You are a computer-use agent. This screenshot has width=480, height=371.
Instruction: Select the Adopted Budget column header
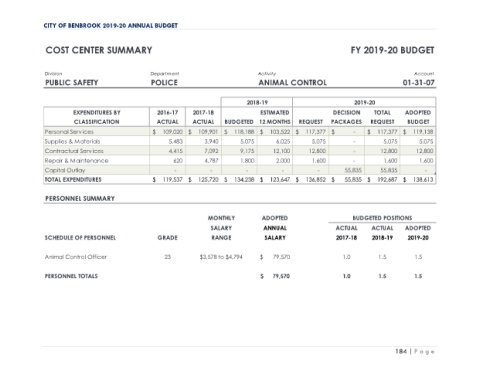[418, 117]
